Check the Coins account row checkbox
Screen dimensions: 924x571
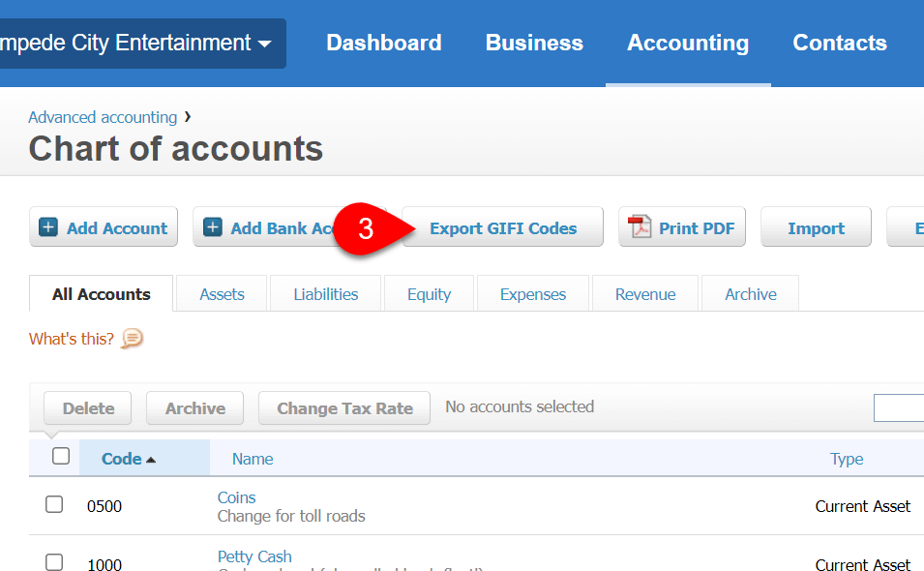[54, 505]
